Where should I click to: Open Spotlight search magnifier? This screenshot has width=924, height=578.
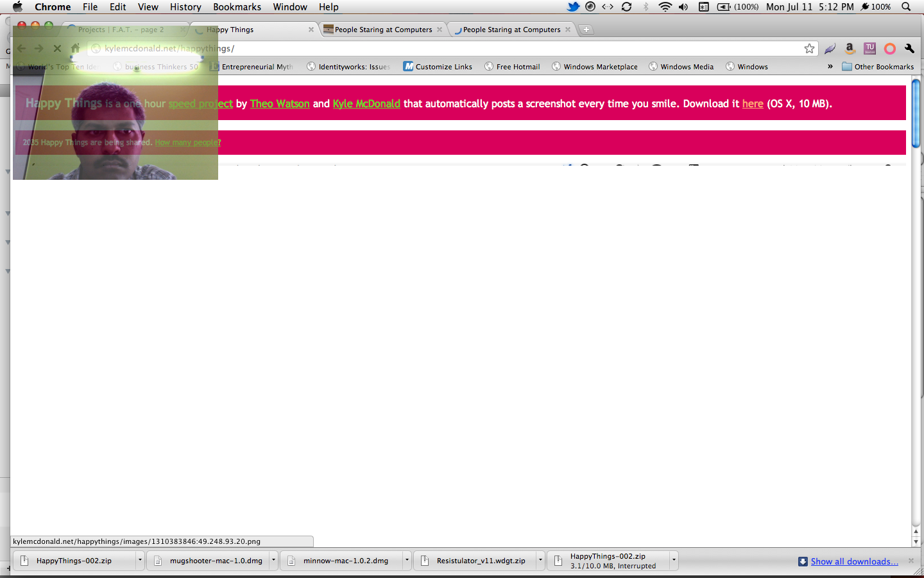pos(906,6)
